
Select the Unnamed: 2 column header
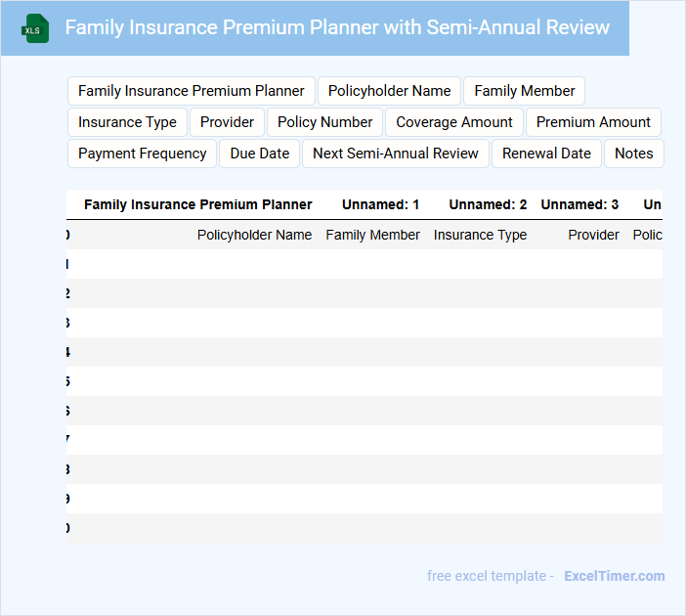pyautogui.click(x=488, y=204)
